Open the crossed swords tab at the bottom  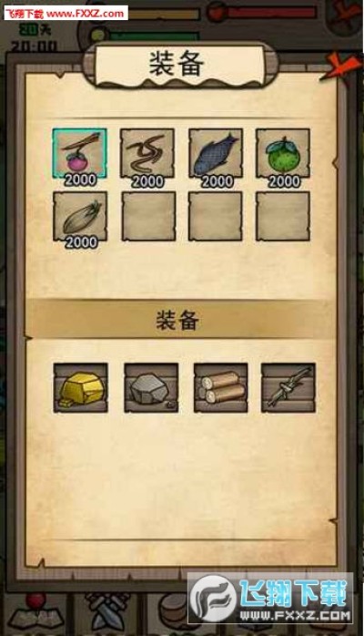point(106,612)
